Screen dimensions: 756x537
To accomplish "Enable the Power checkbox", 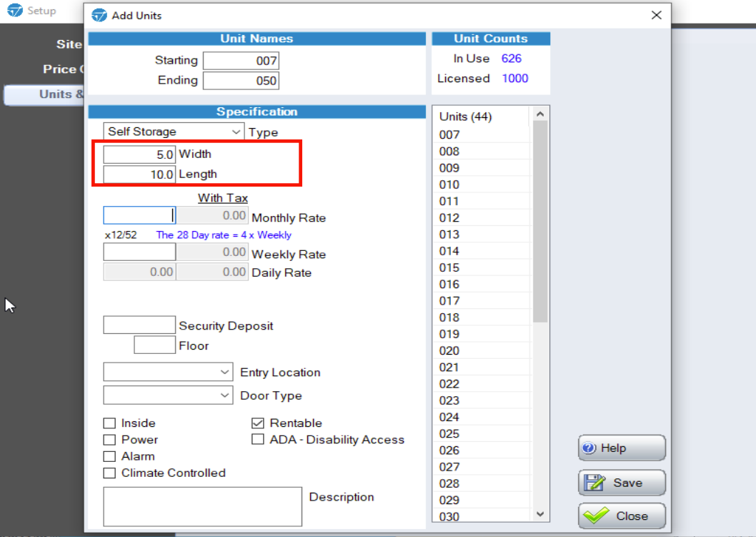I will pos(109,440).
